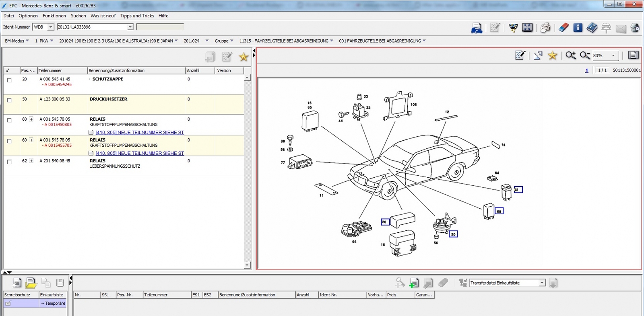Image resolution: width=644 pixels, height=316 pixels.
Task: Check the box for RELAIS A 0015455705 row
Action: click(9, 141)
